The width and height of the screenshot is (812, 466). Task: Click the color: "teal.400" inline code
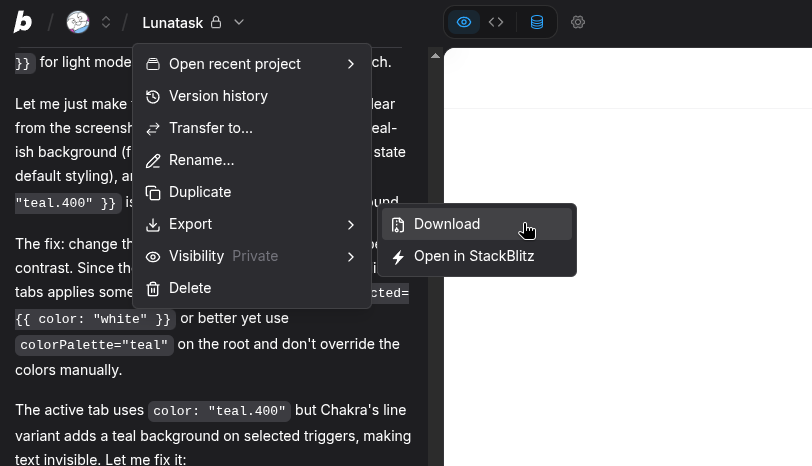click(x=220, y=411)
